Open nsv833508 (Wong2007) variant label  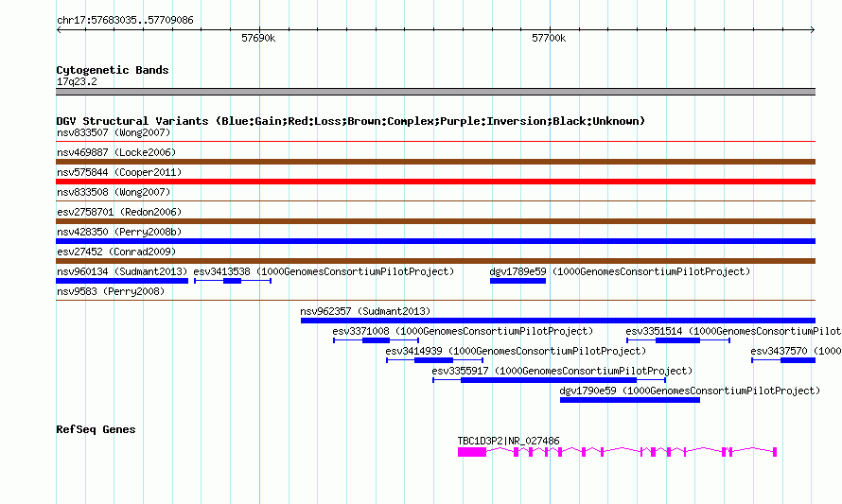[x=114, y=192]
